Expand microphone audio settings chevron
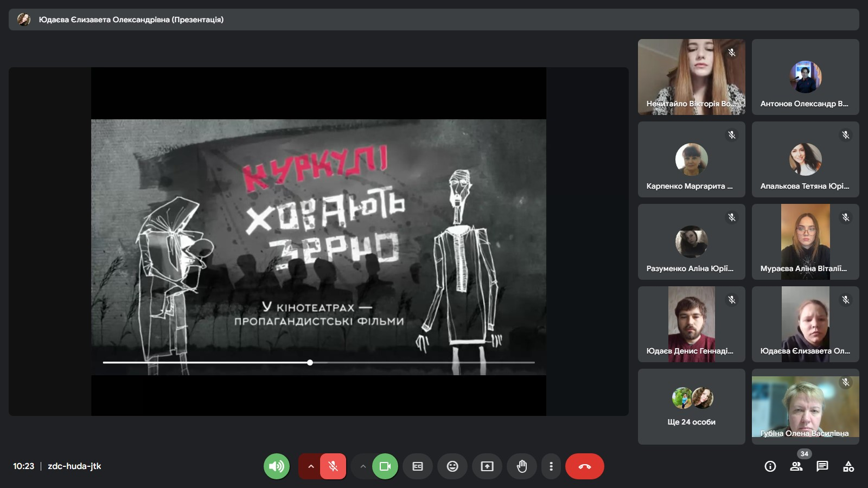Image resolution: width=868 pixels, height=488 pixels. tap(310, 466)
